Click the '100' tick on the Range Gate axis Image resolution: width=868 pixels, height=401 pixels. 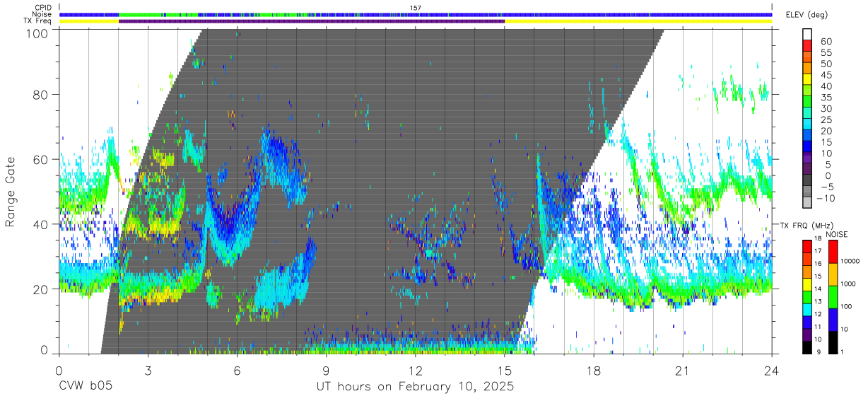(x=38, y=33)
